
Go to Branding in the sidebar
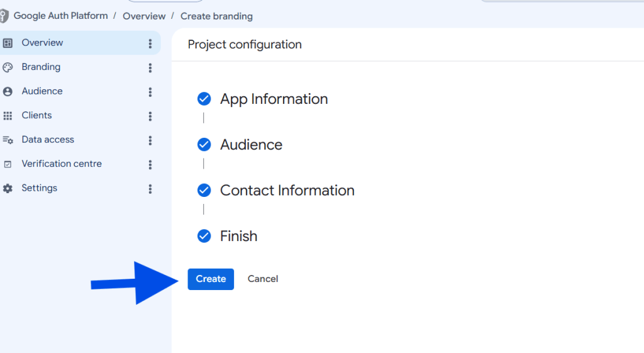pos(41,67)
